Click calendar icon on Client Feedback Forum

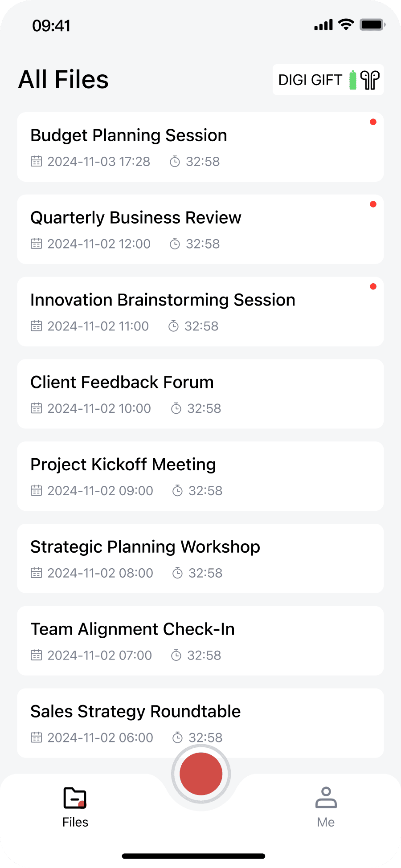point(36,408)
